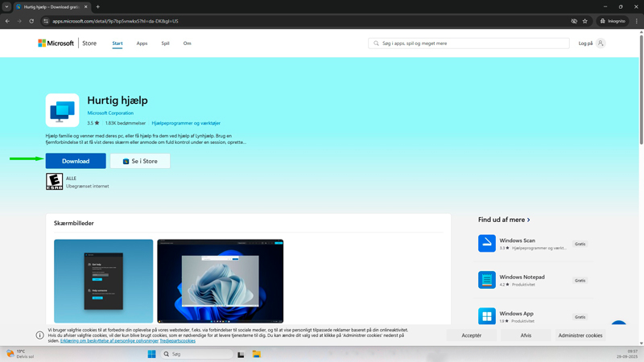Open Tredjepartscookies link
This screenshot has width=644, height=362.
(x=177, y=340)
